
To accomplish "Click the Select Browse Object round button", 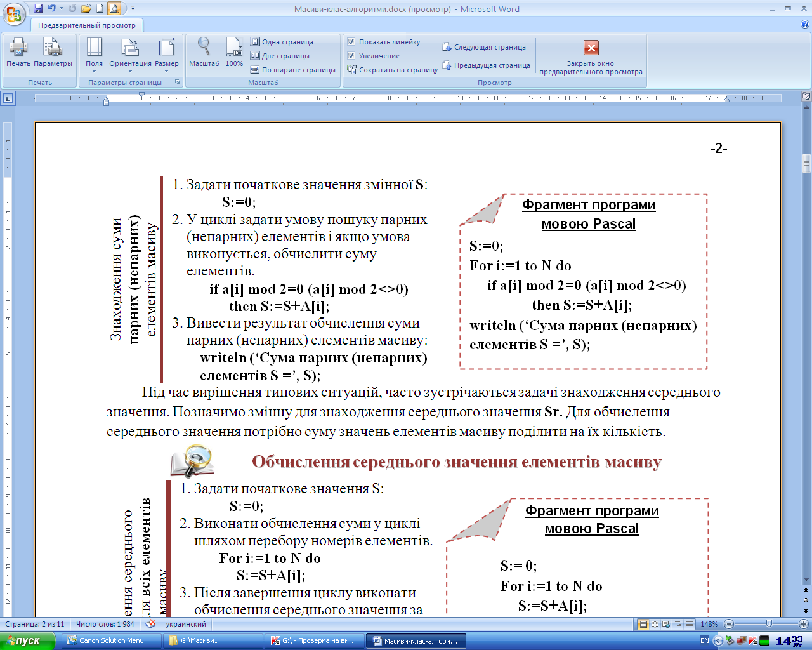I will [806, 600].
